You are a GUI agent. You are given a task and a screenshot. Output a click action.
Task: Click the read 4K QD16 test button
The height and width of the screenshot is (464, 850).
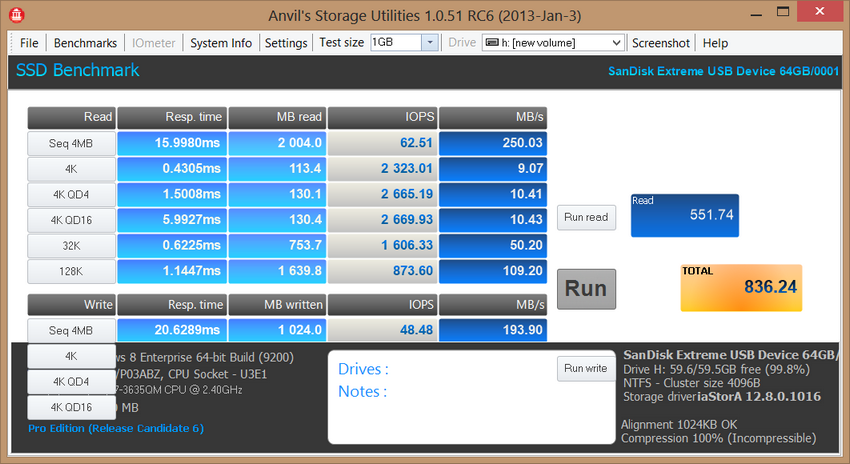(71, 220)
